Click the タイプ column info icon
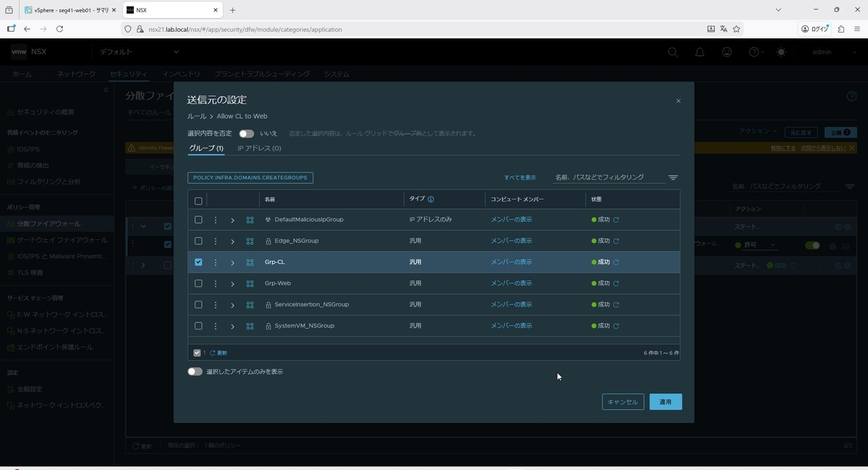Image resolution: width=868 pixels, height=470 pixels. [x=431, y=200]
